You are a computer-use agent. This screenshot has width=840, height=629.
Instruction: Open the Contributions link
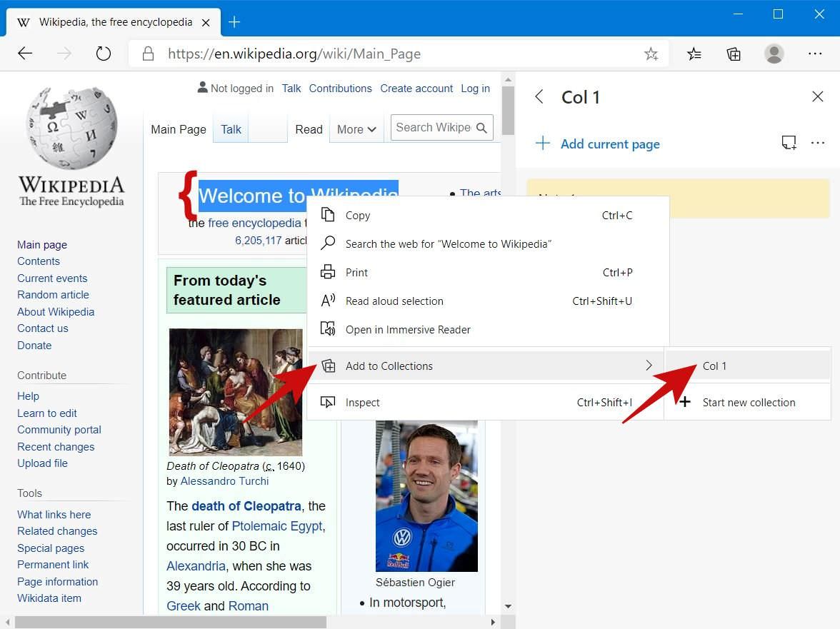coord(340,89)
